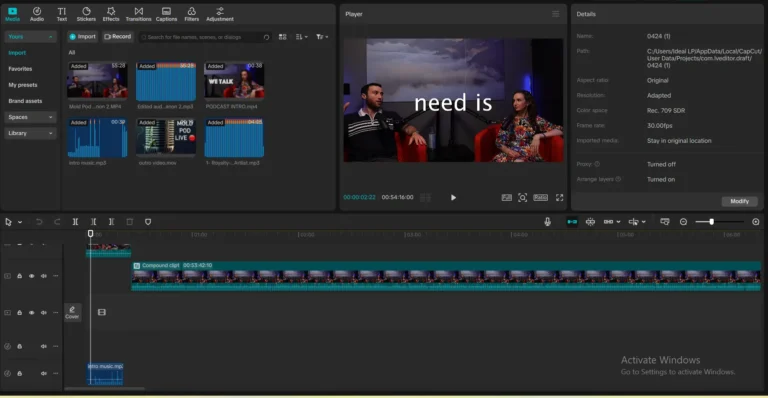
Task: Click the Record button
Action: (118, 37)
